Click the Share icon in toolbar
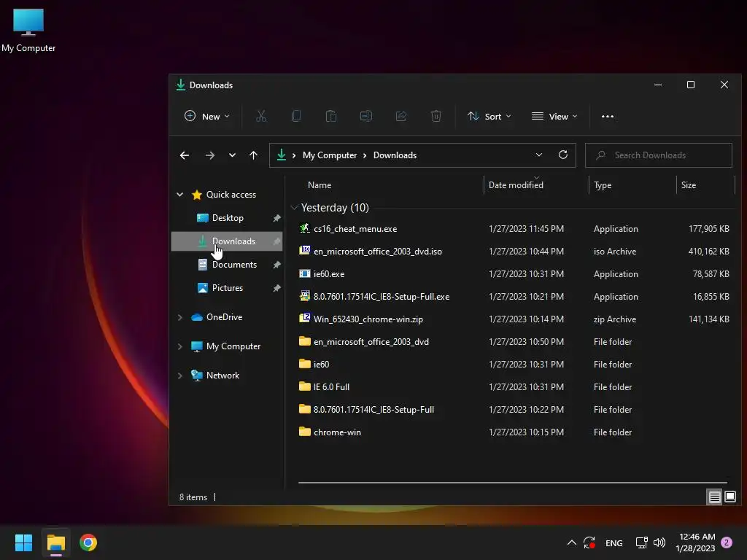This screenshot has height=560, width=747. coord(401,116)
